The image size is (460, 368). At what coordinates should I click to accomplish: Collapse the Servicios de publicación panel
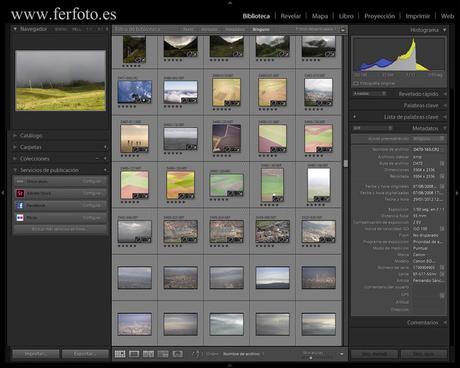coord(15,170)
